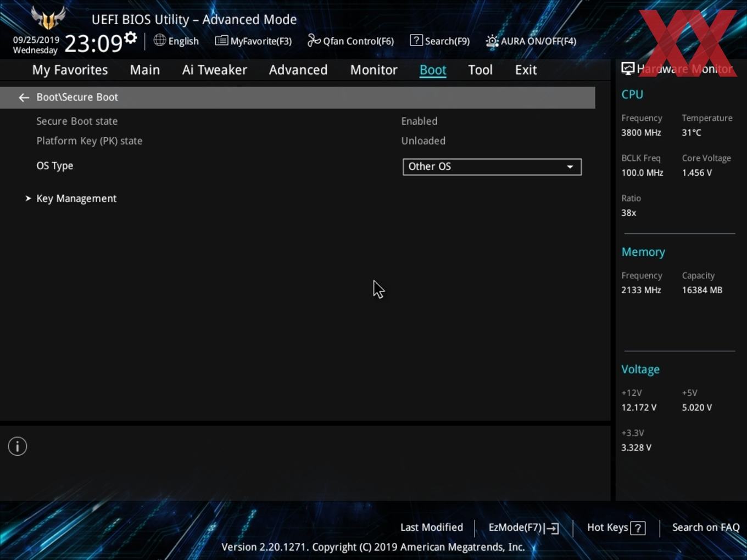The width and height of the screenshot is (747, 560).
Task: Click the TUF logo emblem
Action: pos(48,18)
